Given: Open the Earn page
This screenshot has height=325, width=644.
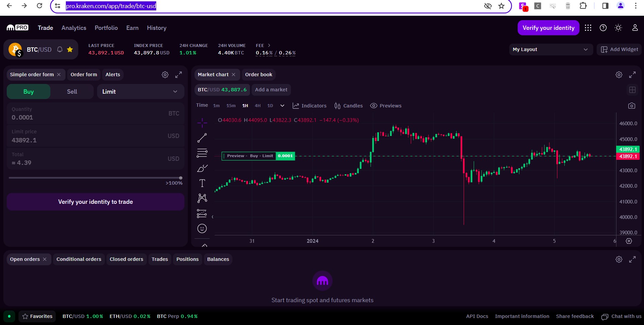Looking at the screenshot, I should [x=132, y=28].
